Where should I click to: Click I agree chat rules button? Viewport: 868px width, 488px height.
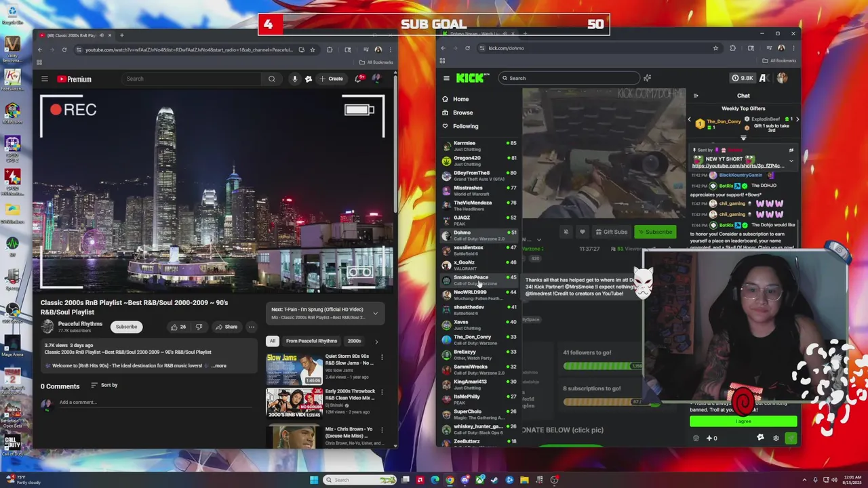[743, 422]
